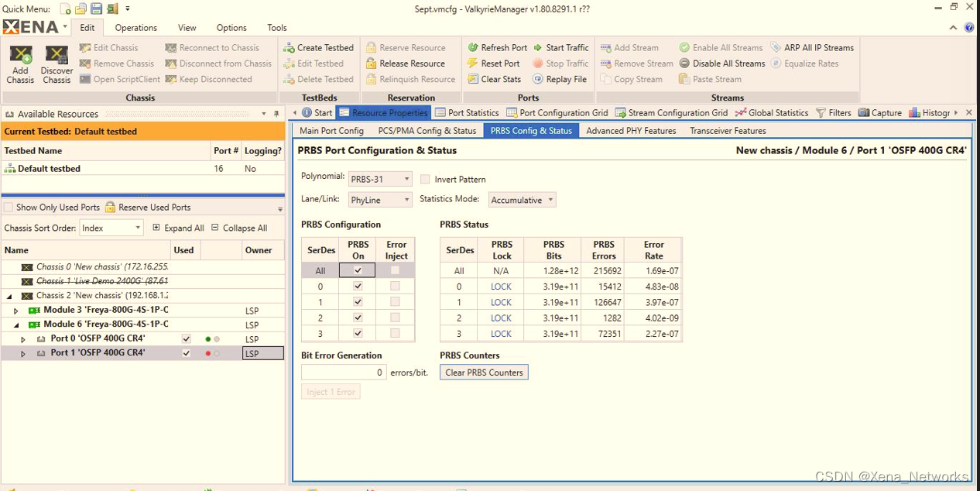The width and height of the screenshot is (980, 491).
Task: Collapse the ribbon with the caret icon
Action: click(x=954, y=27)
